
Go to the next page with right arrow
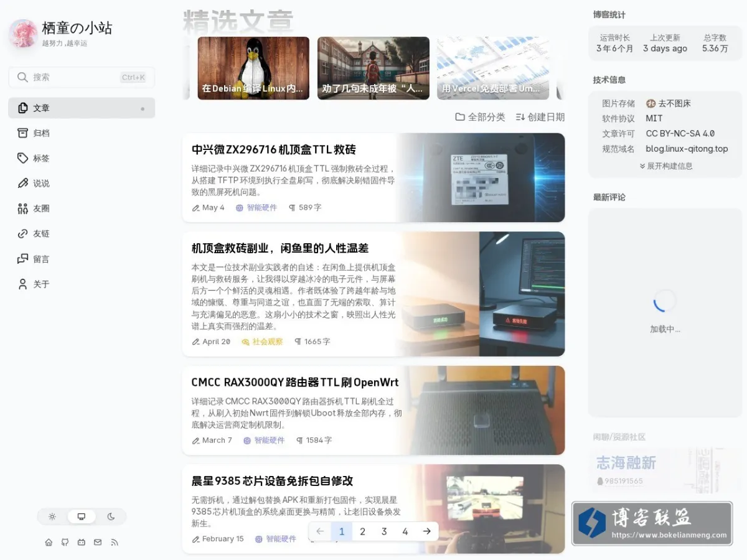(426, 531)
